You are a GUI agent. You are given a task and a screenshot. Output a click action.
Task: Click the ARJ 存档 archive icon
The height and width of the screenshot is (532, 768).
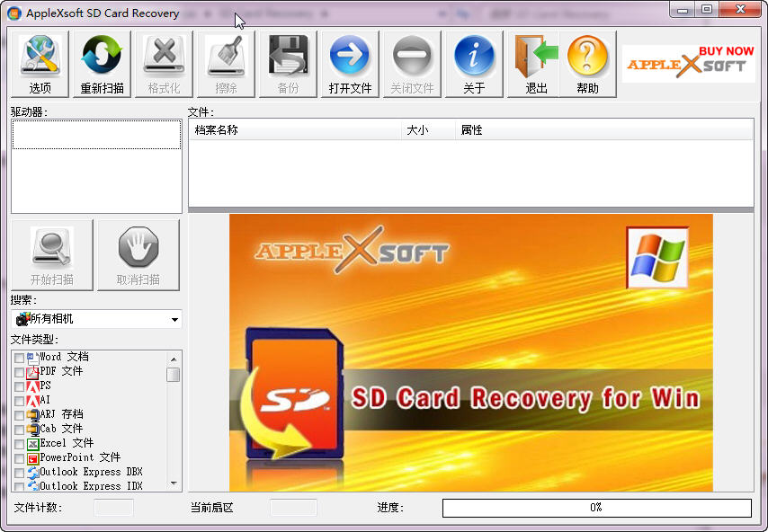32,415
